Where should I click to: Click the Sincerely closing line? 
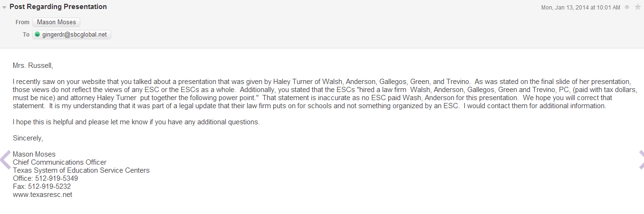tap(28, 138)
